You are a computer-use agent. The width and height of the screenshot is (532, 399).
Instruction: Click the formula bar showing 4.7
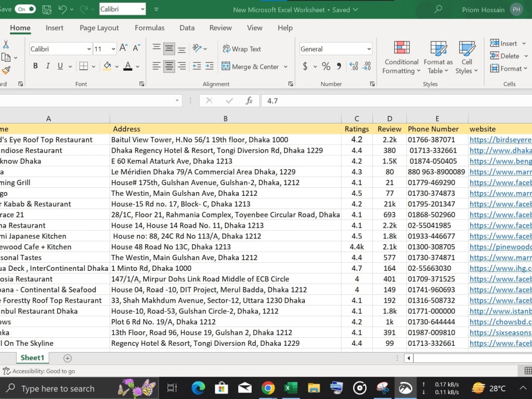pos(396,101)
